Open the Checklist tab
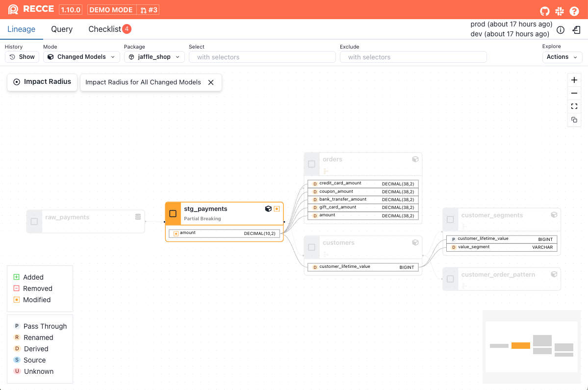Image resolution: width=588 pixels, height=390 pixels. click(x=104, y=29)
